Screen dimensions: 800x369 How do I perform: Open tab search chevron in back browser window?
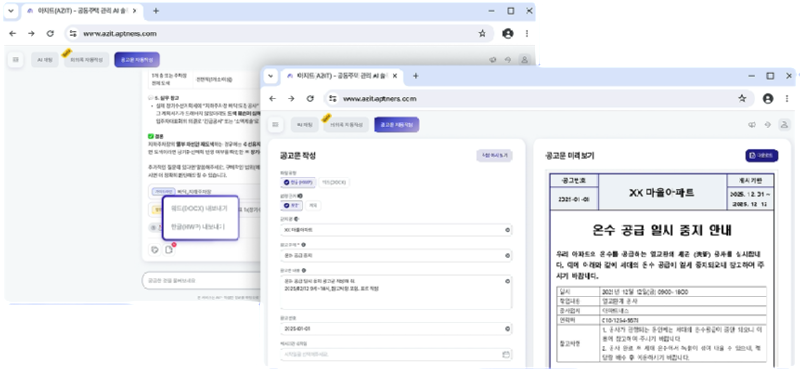(11, 11)
